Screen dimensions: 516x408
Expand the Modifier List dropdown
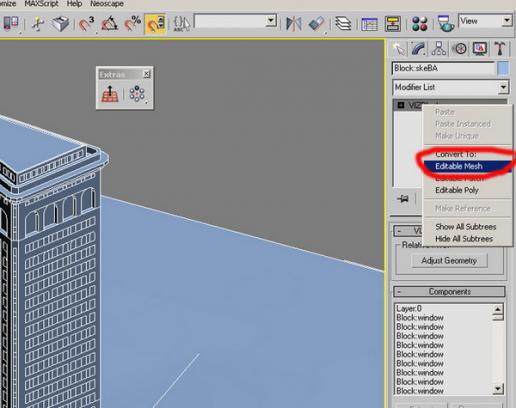450,87
